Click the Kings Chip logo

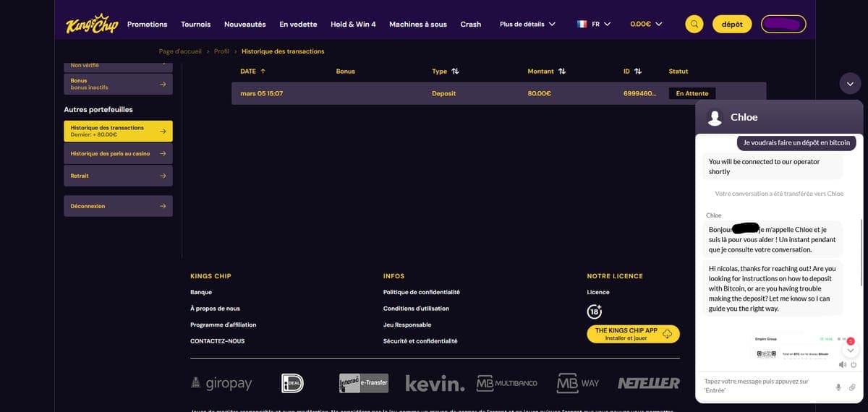tap(92, 24)
